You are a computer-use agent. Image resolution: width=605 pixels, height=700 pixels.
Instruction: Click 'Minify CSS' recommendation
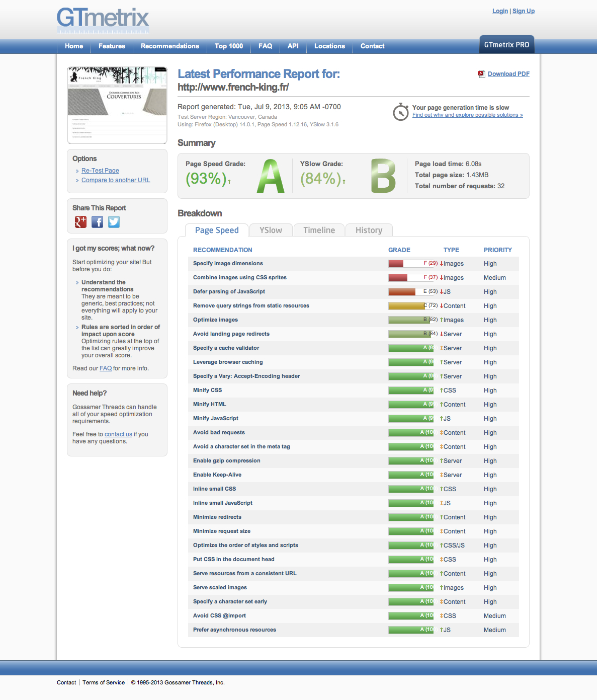coord(207,391)
